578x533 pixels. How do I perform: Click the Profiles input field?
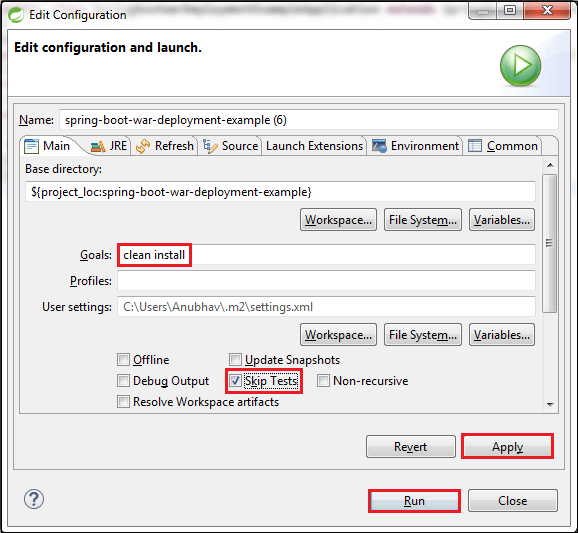(326, 281)
